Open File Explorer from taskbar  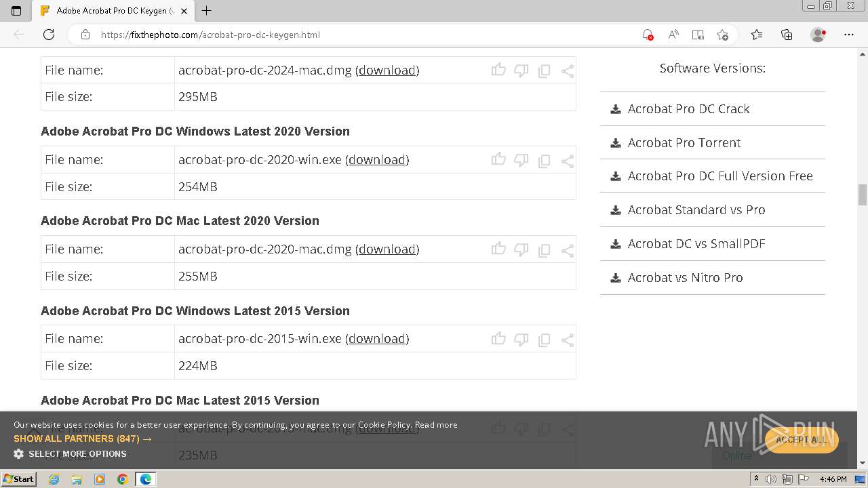(77, 479)
